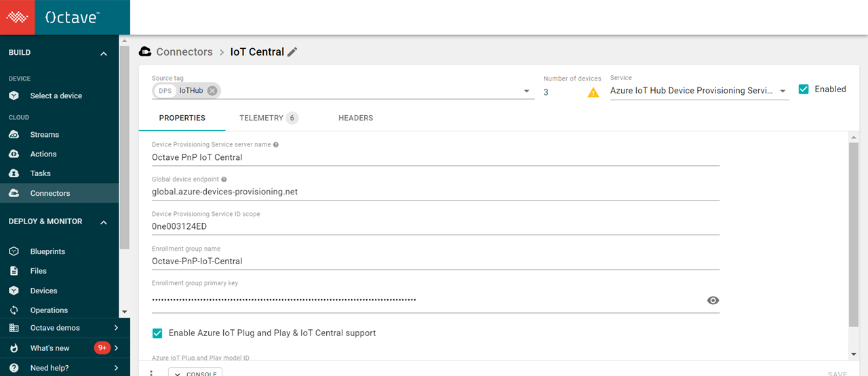The width and height of the screenshot is (868, 376).
Task: Click the sidebar scroll up arrow
Action: (x=124, y=41)
